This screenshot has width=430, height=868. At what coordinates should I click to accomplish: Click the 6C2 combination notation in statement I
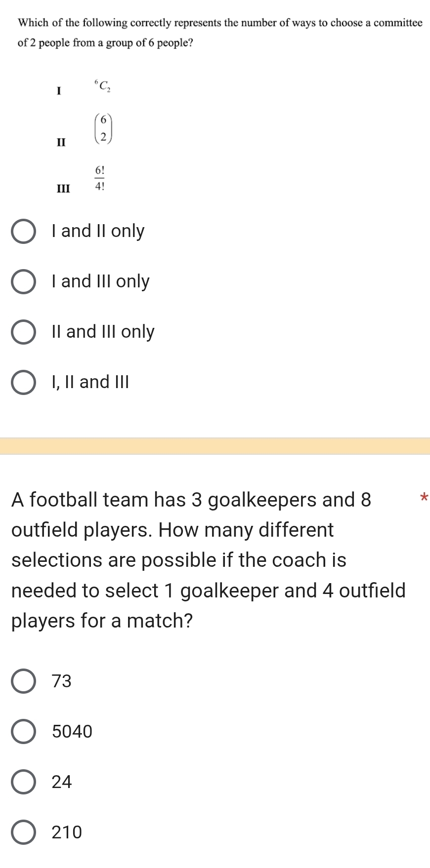103,86
